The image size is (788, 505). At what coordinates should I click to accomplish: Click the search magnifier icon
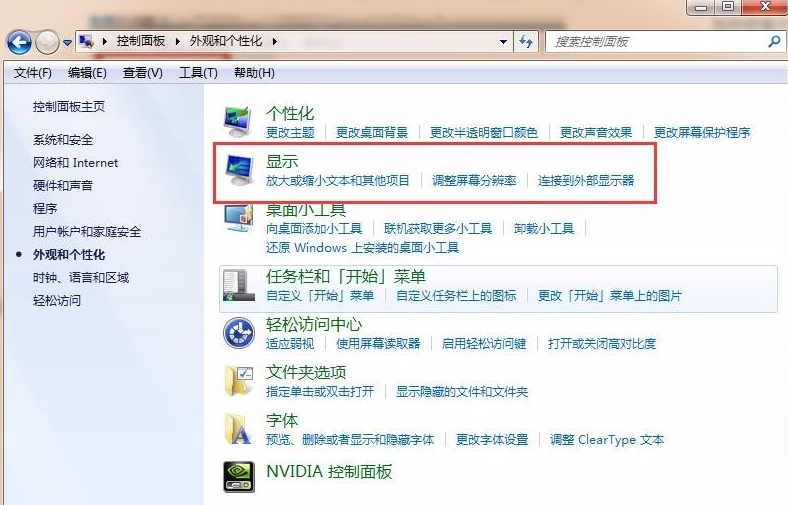(x=773, y=42)
